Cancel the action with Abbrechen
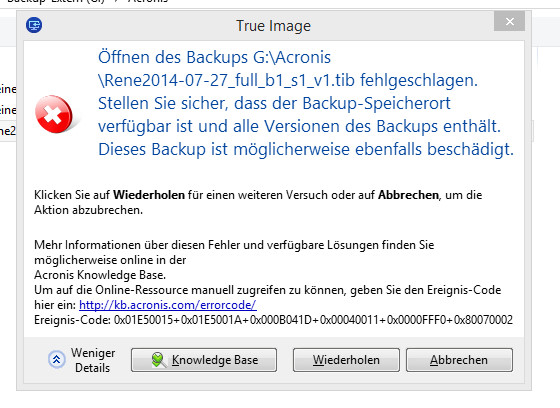Screen dimensions: 560x408 [459, 360]
